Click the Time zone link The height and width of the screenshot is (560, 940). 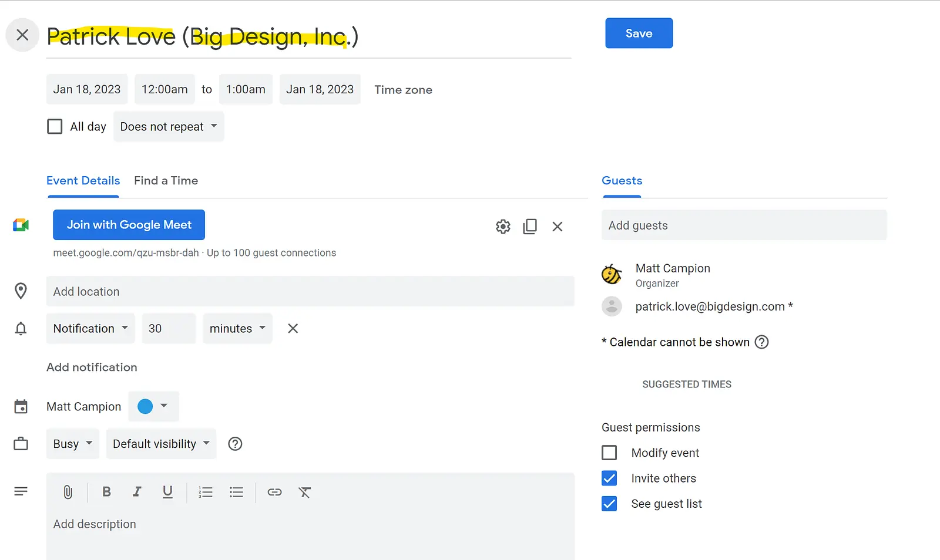click(x=403, y=90)
